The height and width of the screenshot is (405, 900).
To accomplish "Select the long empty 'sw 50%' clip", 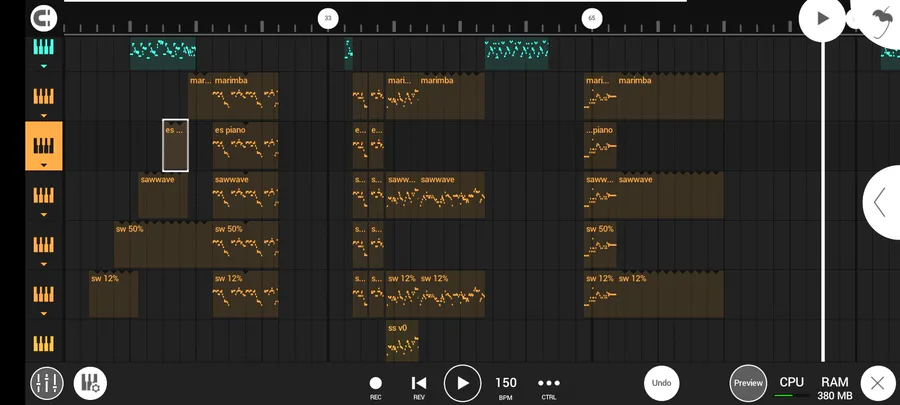I will click(163, 245).
